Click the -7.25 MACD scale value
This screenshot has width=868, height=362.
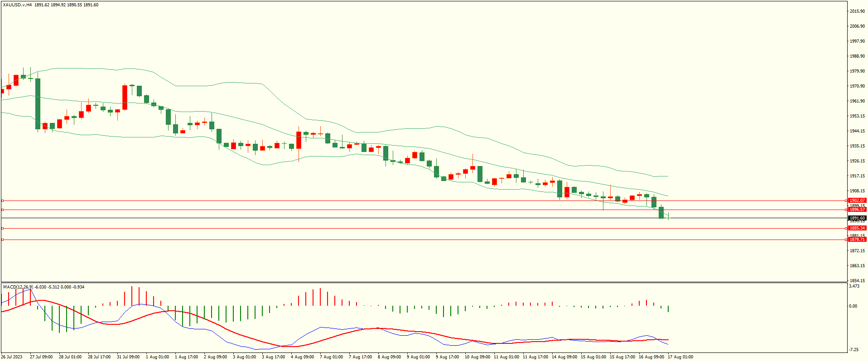854,350
